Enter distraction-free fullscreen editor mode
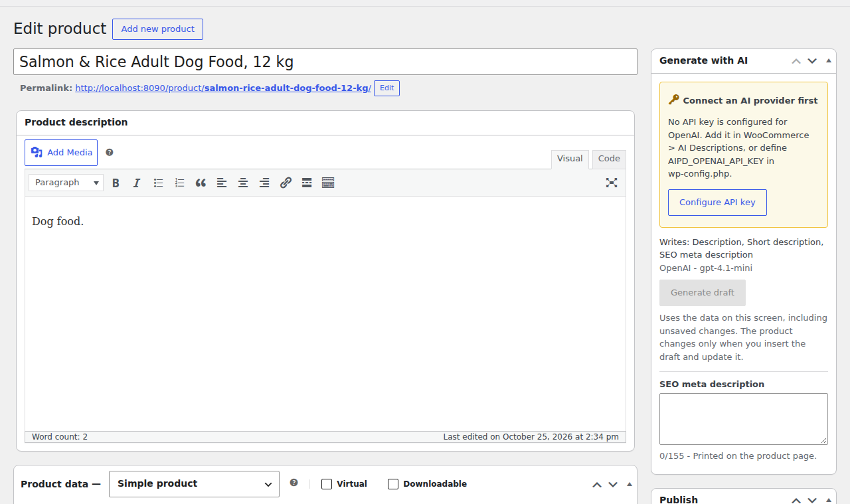The width and height of the screenshot is (850, 504). pyautogui.click(x=612, y=183)
